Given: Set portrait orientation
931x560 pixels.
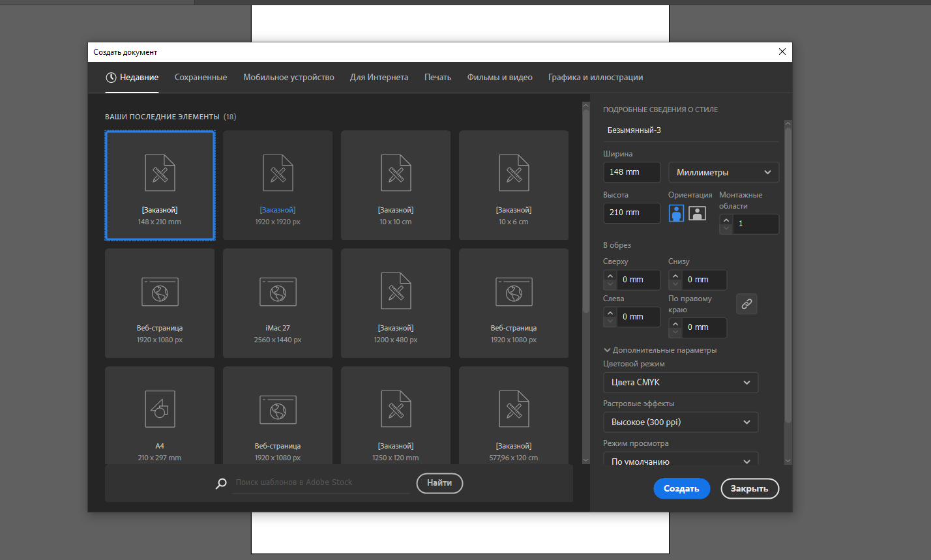Looking at the screenshot, I should click(677, 213).
